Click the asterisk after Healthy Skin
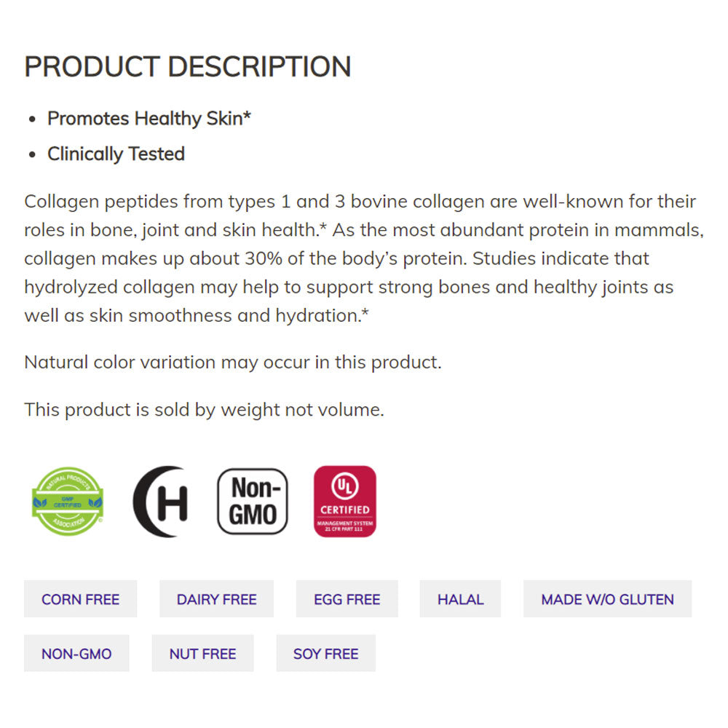Image resolution: width=728 pixels, height=728 pixels. coord(247,116)
